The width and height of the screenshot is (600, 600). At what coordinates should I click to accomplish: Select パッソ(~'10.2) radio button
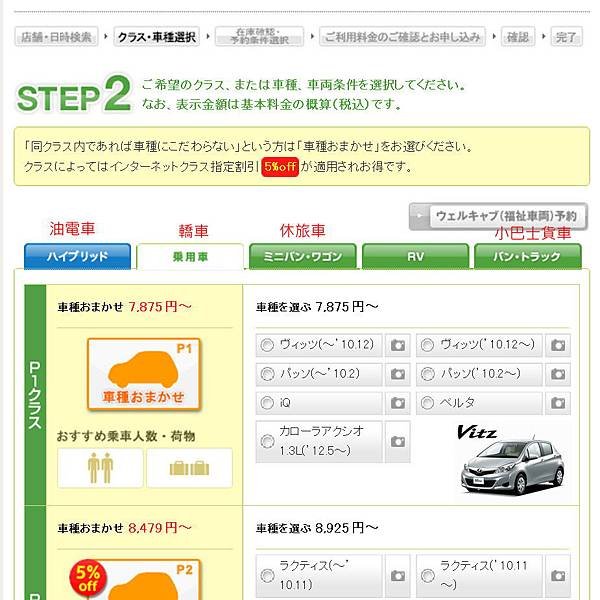[x=267, y=374]
